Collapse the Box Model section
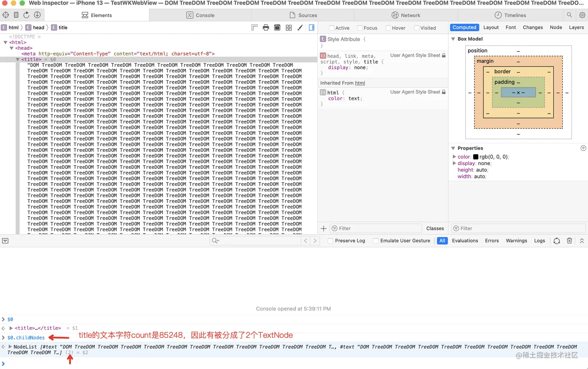The height and width of the screenshot is (369, 588). [453, 39]
